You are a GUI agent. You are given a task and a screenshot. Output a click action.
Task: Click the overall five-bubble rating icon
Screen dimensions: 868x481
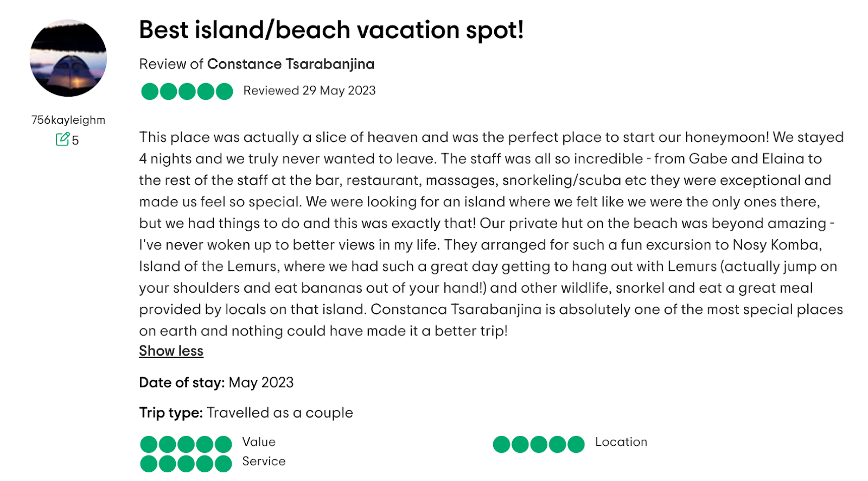tap(187, 91)
